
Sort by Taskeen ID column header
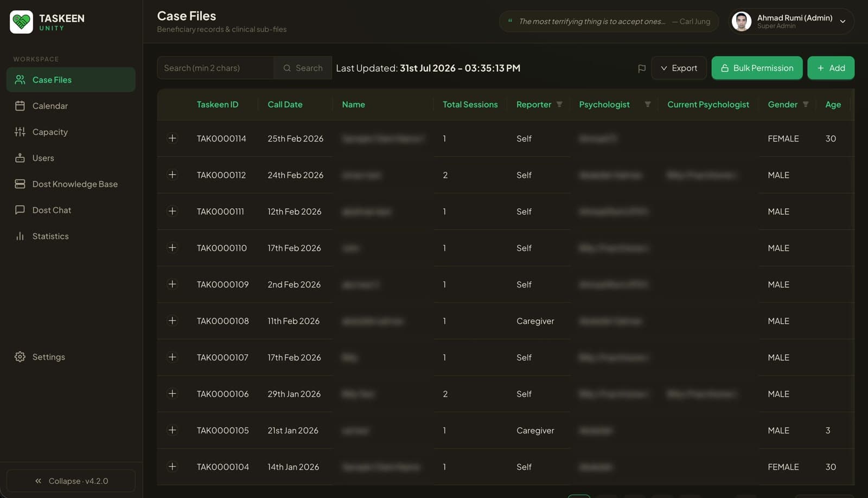click(218, 104)
